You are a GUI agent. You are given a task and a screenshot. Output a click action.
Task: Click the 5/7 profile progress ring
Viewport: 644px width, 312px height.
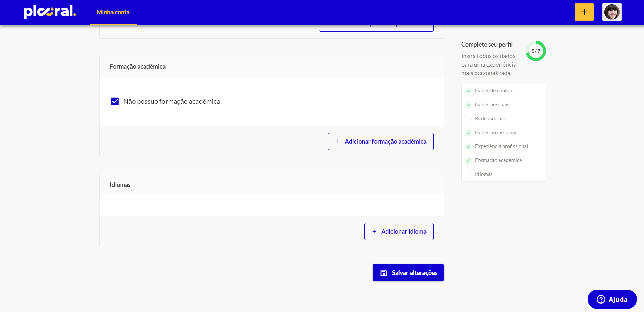pos(536,51)
